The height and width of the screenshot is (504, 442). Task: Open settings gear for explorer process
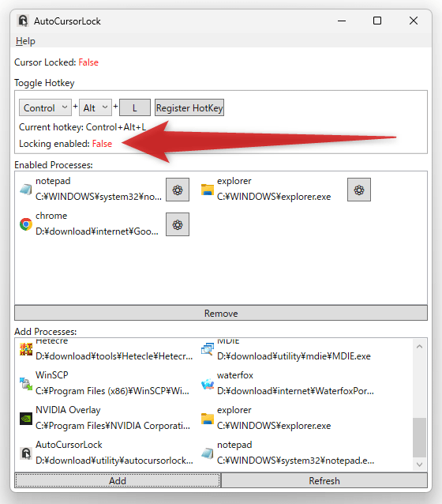359,190
